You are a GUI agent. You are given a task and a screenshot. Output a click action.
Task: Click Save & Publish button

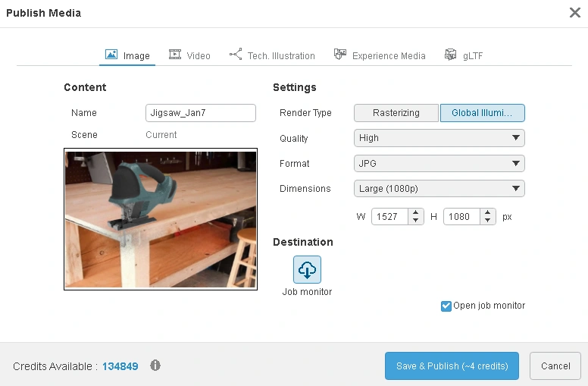[x=452, y=366]
